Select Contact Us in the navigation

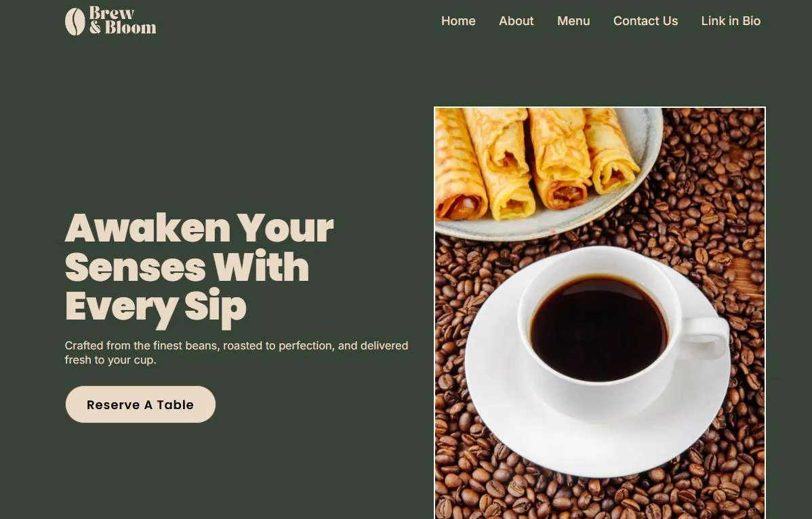645,21
